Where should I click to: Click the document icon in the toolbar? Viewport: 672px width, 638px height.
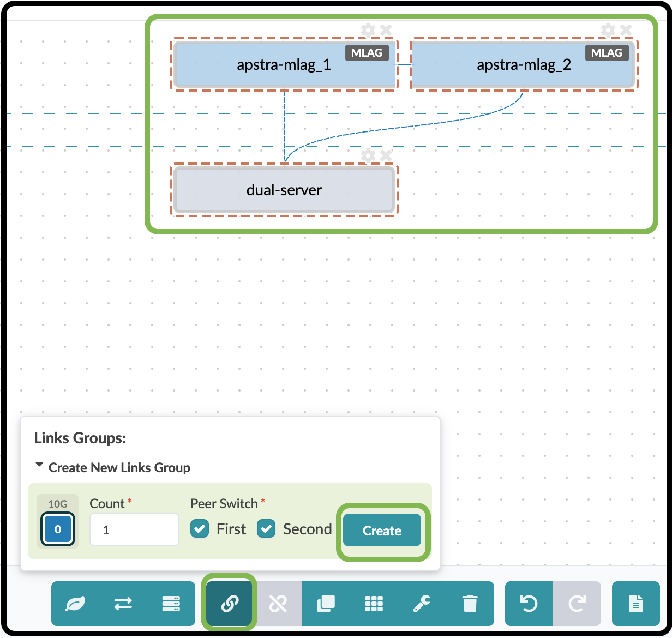coord(636,604)
